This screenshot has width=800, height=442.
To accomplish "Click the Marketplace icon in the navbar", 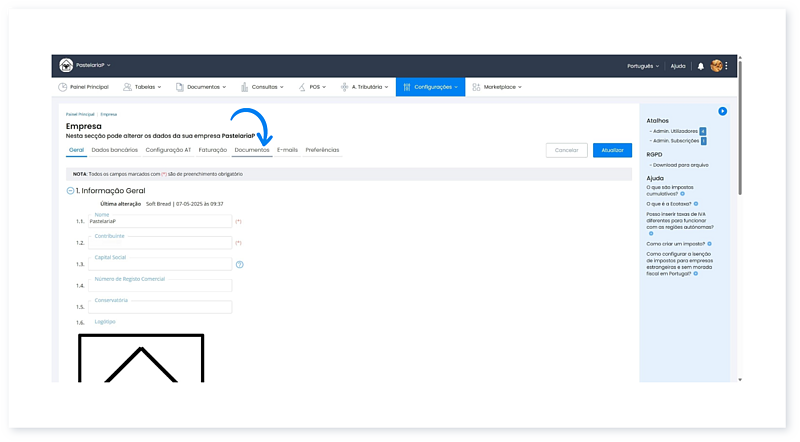I will click(476, 87).
